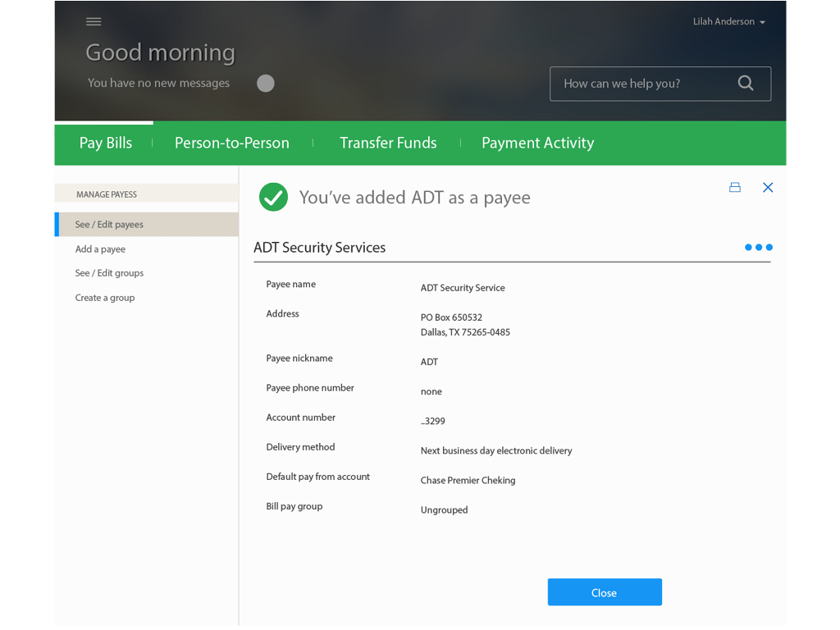View the Payment Activity tab
Image resolution: width=840 pixels, height=630 pixels.
pos(537,143)
